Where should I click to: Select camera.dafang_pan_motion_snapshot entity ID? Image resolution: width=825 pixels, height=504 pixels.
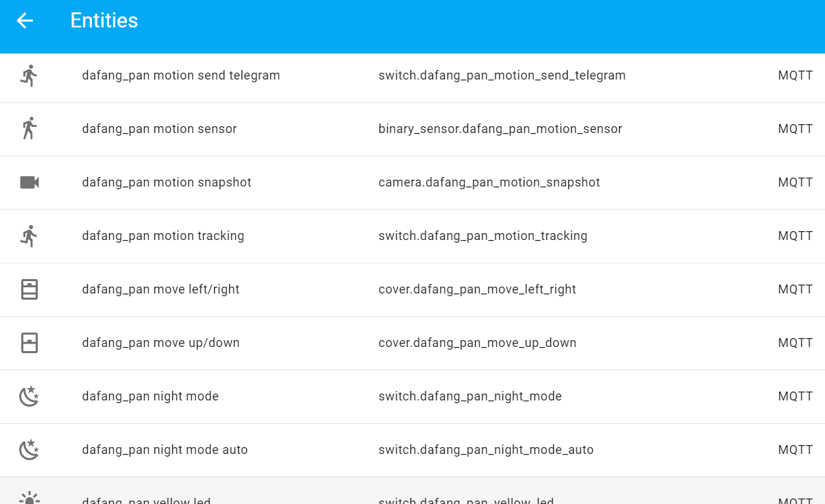(489, 182)
